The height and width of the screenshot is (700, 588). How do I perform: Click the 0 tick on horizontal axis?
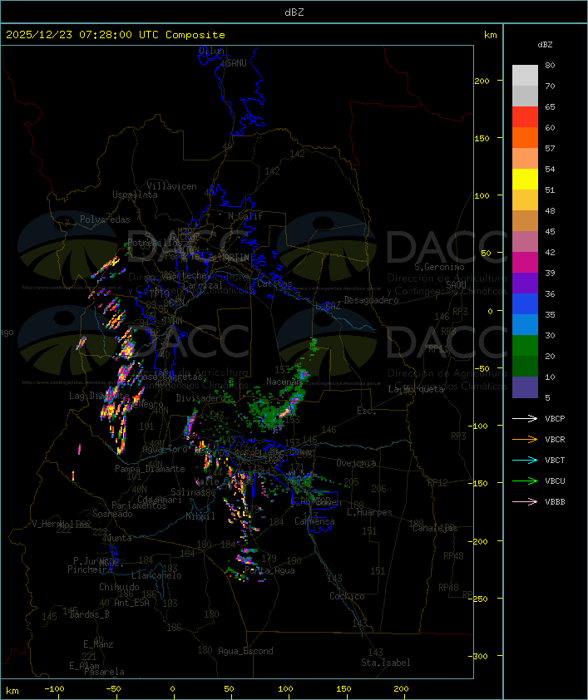coord(173,689)
